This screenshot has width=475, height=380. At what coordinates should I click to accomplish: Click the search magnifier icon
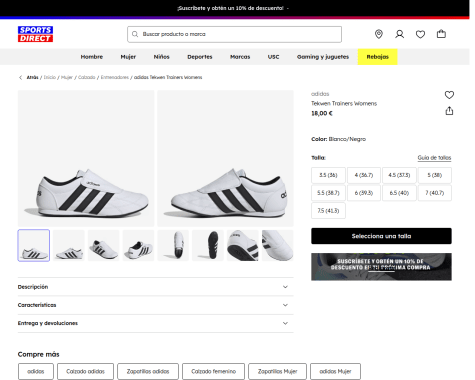(x=135, y=34)
